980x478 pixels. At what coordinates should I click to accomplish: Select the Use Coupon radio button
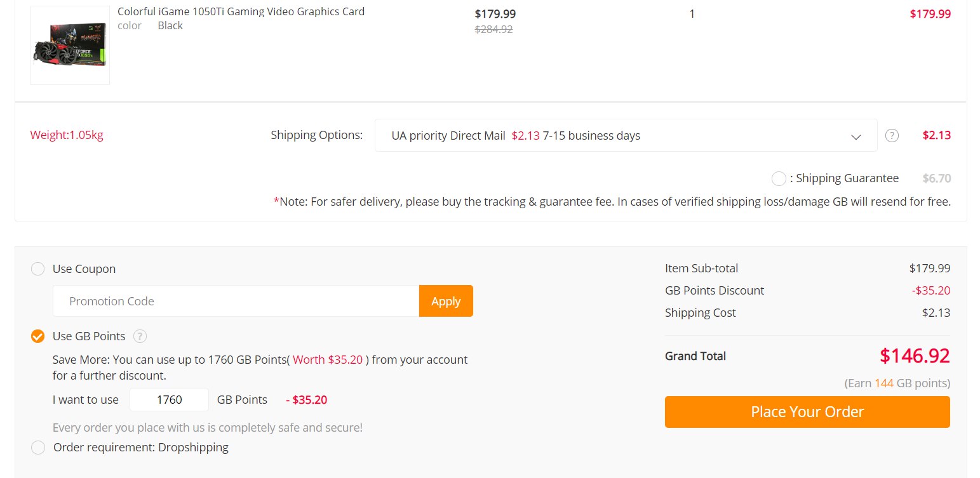point(38,269)
